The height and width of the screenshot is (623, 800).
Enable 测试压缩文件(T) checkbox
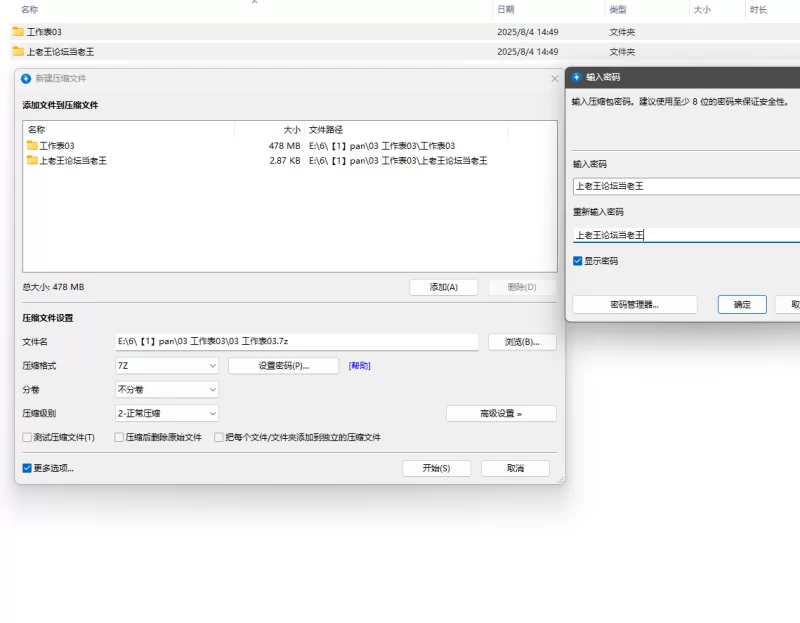27,437
